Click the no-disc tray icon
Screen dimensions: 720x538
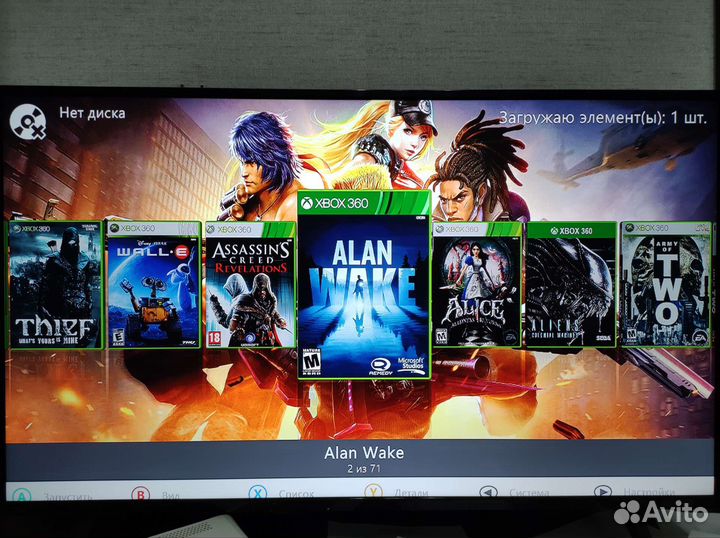pos(28,122)
